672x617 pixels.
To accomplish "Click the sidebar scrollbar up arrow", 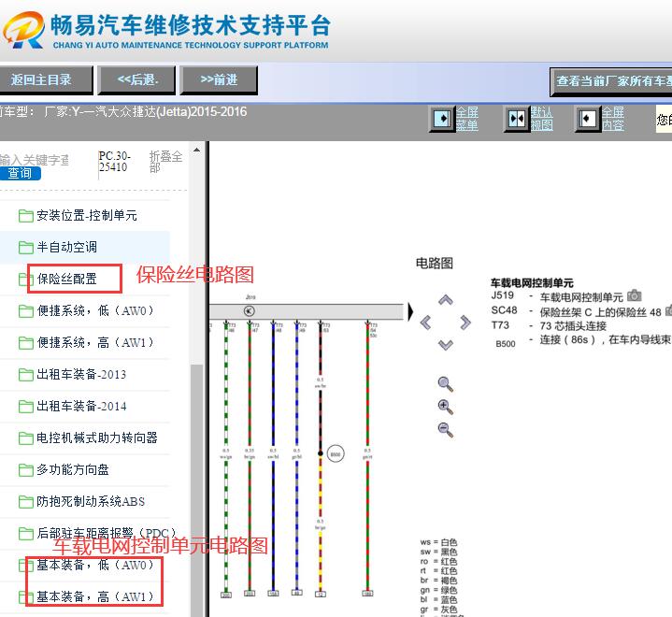I will pos(196,150).
